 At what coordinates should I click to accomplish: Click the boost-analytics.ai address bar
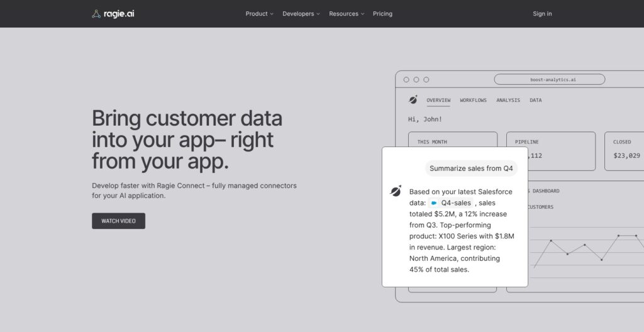coord(549,79)
